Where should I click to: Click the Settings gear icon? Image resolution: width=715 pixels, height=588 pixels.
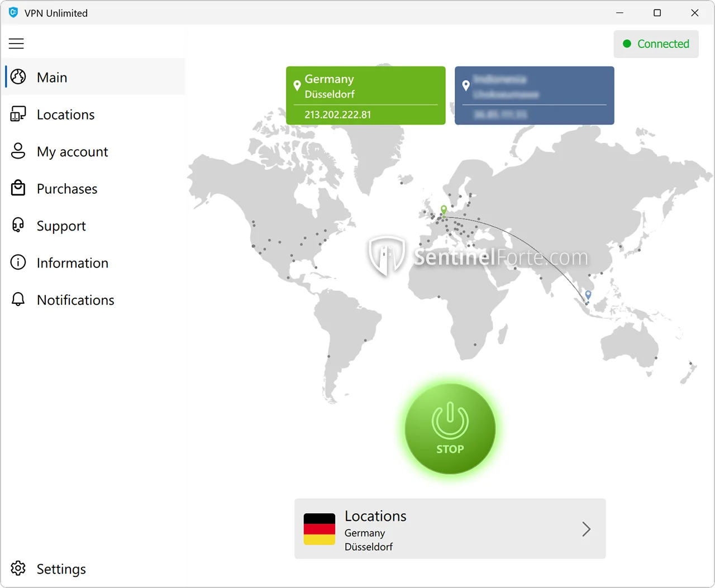click(x=18, y=568)
